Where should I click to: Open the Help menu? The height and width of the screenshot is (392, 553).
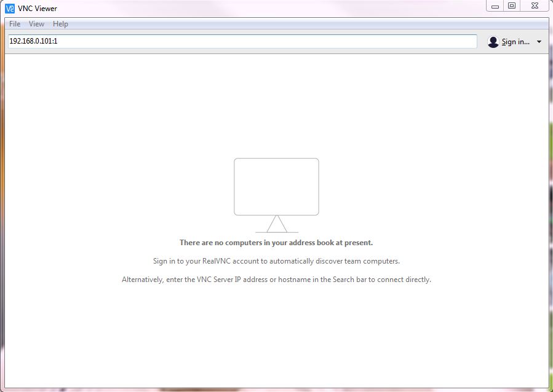[60, 24]
